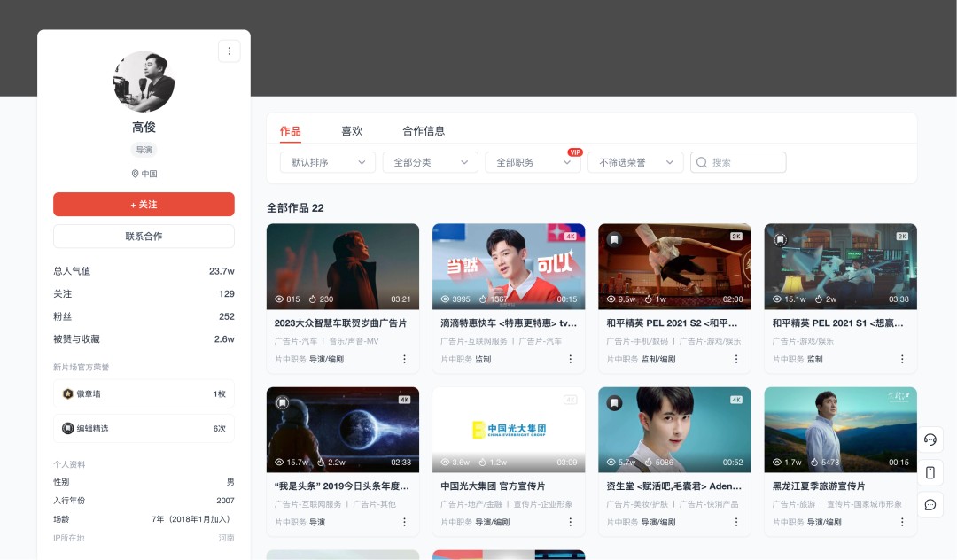
Task: Open the 默认排序 sorting dropdown
Action: [328, 162]
